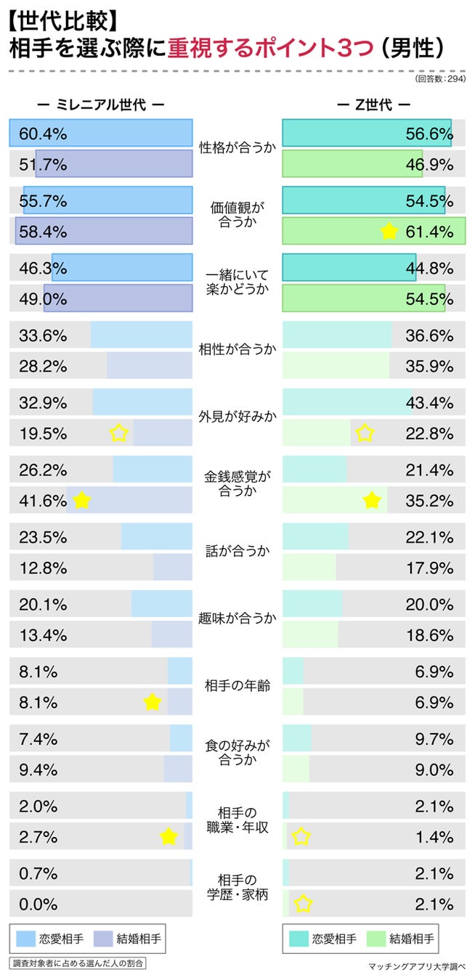Click the filled star beside 41.6%
This screenshot has width=475, height=980.
coord(82,500)
